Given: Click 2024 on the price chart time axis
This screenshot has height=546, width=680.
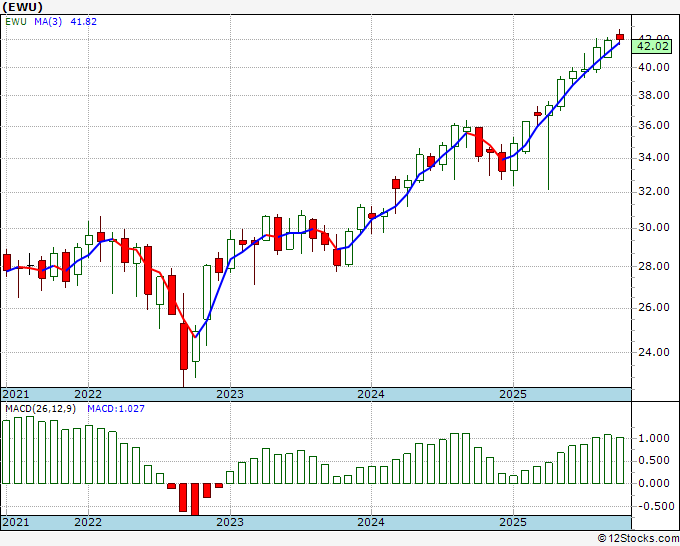Looking at the screenshot, I should (371, 394).
